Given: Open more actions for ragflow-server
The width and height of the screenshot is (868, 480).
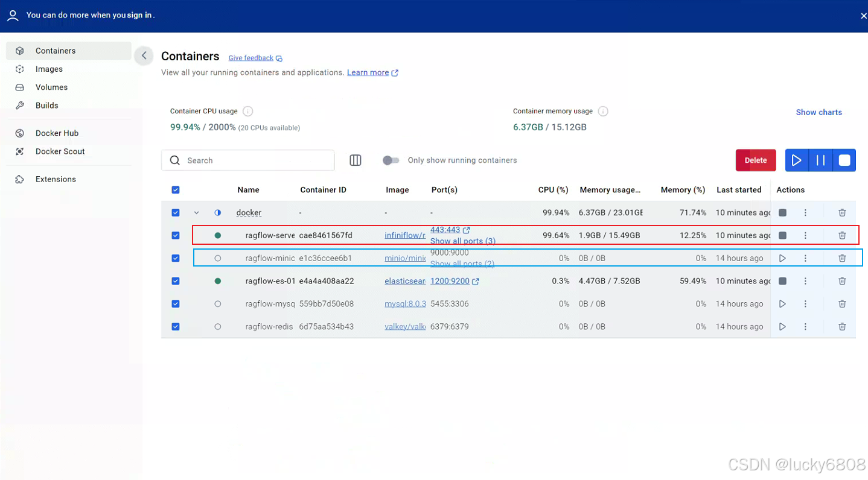Looking at the screenshot, I should pyautogui.click(x=805, y=236).
